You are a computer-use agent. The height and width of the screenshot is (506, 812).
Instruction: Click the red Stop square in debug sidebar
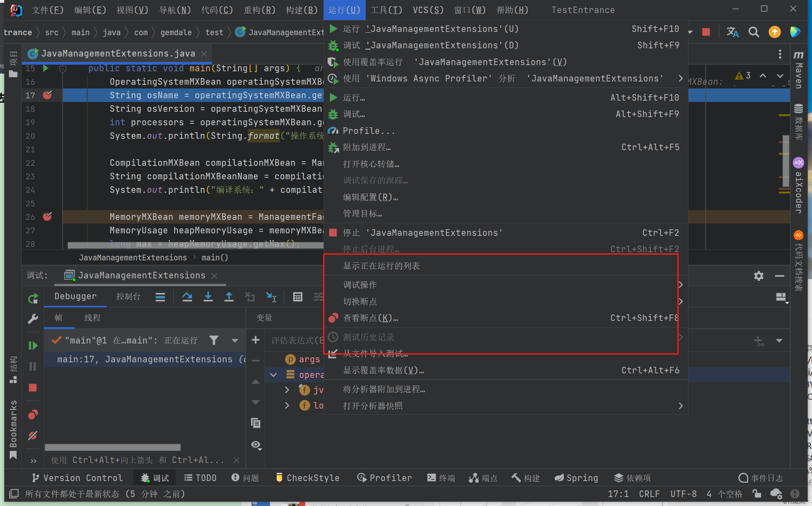click(x=33, y=388)
